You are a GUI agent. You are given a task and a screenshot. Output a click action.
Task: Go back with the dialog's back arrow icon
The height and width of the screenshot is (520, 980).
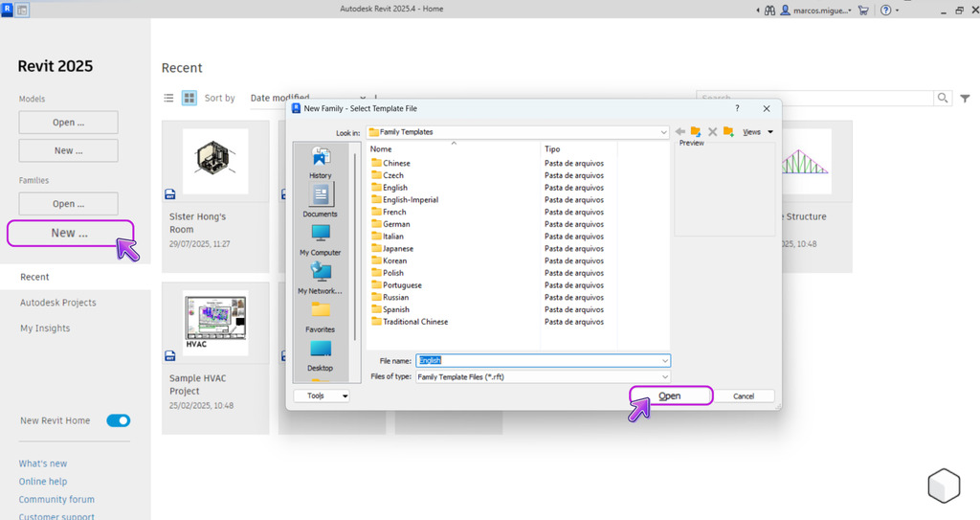tap(680, 132)
